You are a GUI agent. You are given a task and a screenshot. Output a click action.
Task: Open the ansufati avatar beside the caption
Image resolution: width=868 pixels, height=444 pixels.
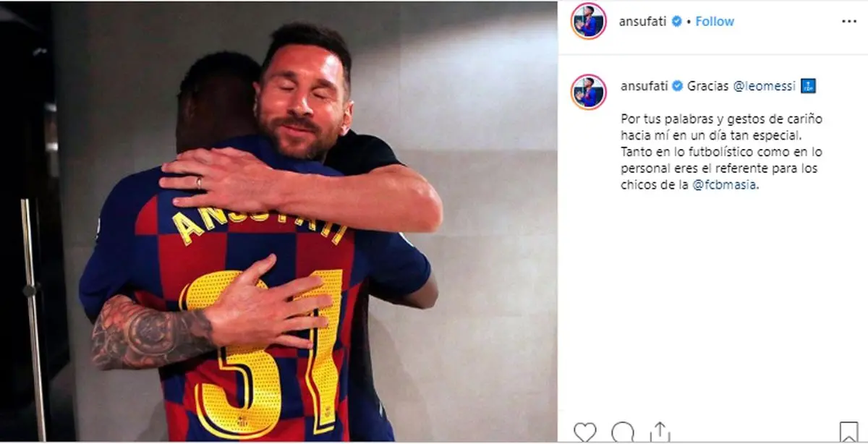588,92
